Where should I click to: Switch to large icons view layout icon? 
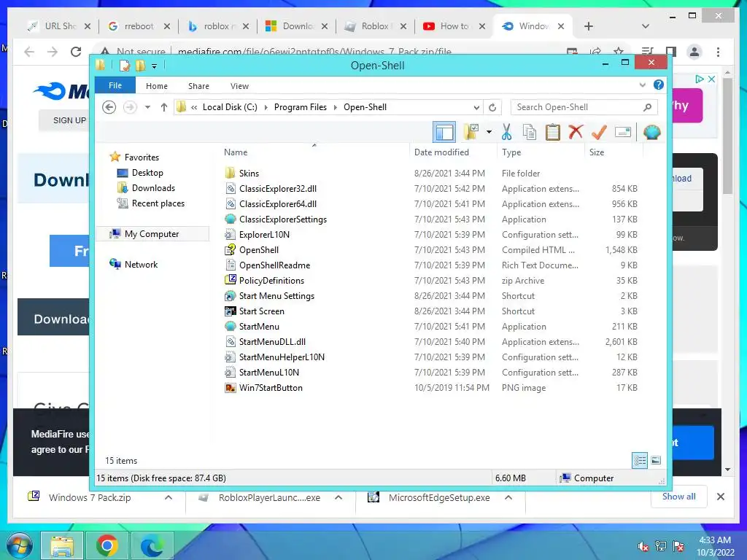[656, 460]
